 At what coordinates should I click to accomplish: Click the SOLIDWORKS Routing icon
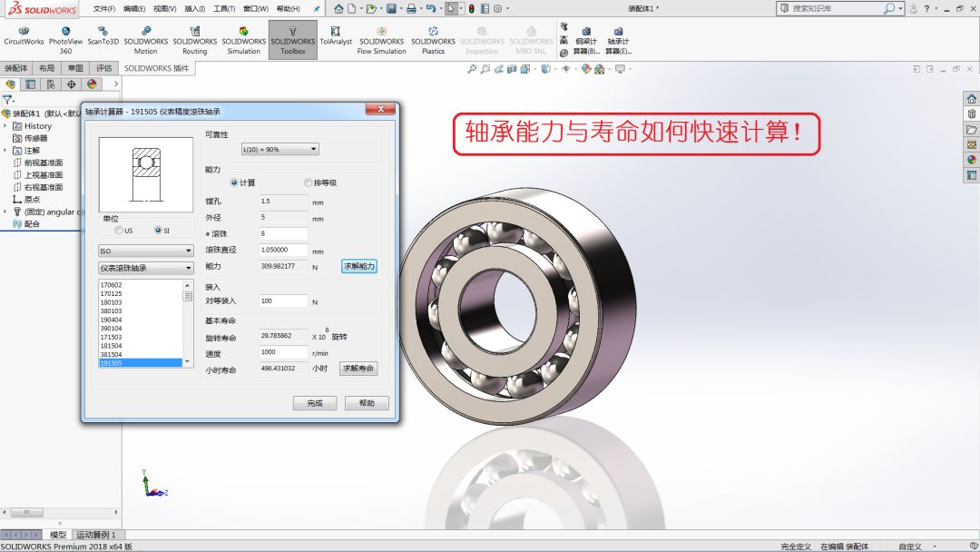pyautogui.click(x=194, y=40)
